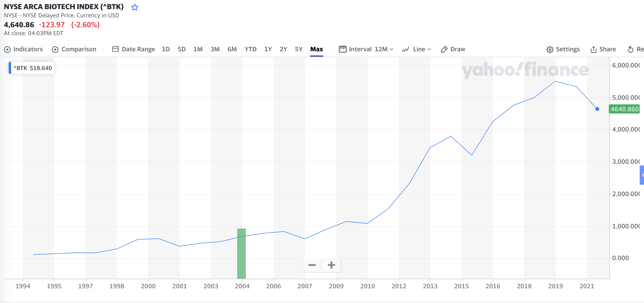Switch to the YTD range
644x303 pixels.
tap(250, 49)
